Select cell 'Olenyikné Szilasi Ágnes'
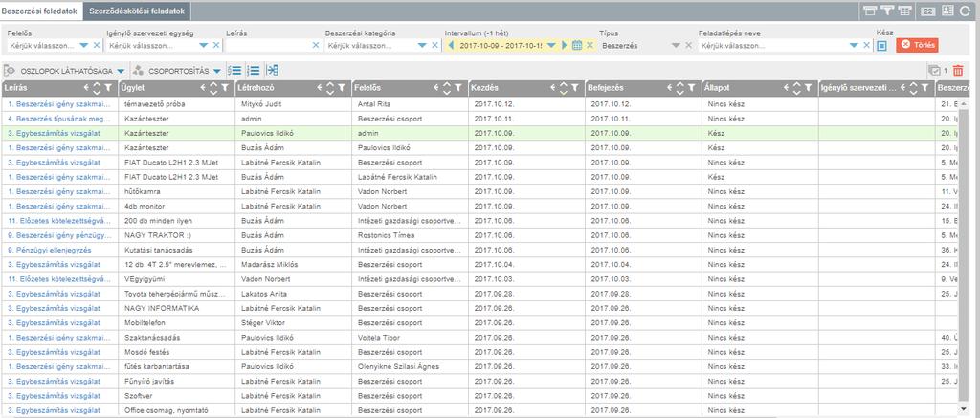Image resolution: width=980 pixels, height=418 pixels. click(x=399, y=366)
